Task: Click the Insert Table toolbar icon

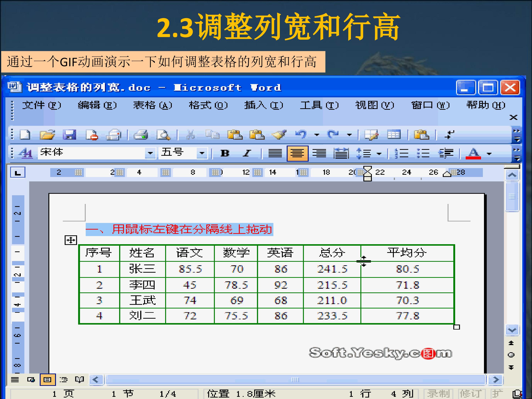Action: [394, 135]
